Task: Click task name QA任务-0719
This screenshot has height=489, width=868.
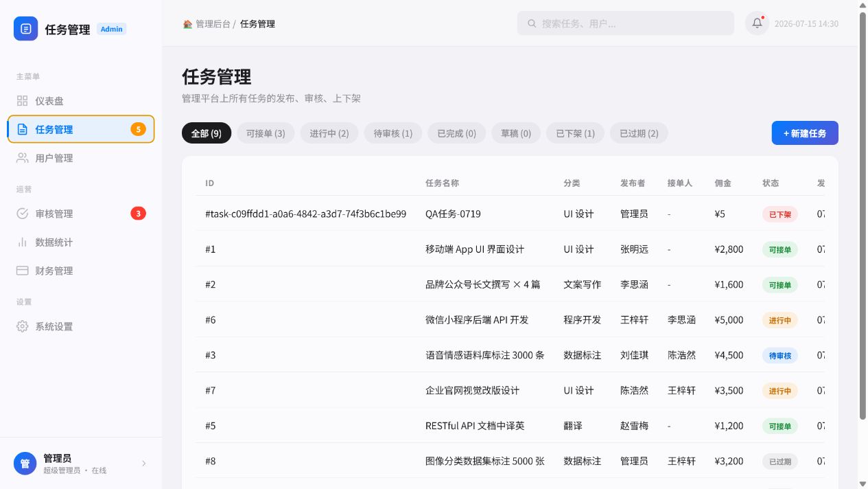Action: pos(453,214)
